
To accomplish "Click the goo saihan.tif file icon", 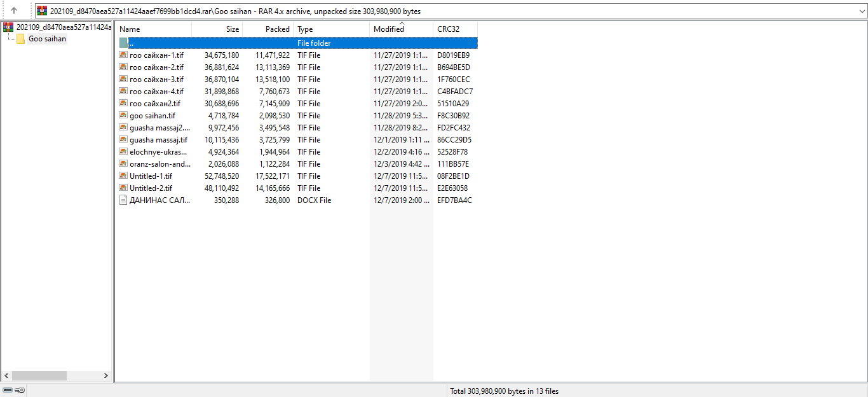I will pos(123,116).
